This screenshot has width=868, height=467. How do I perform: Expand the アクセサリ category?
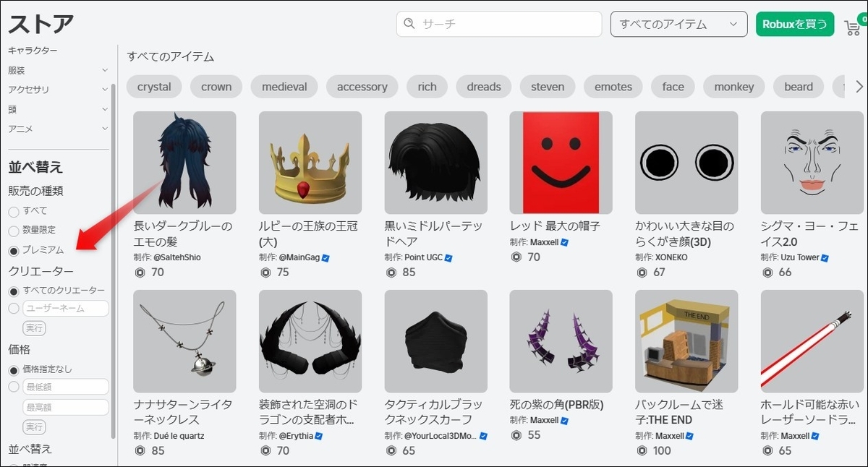(x=58, y=90)
